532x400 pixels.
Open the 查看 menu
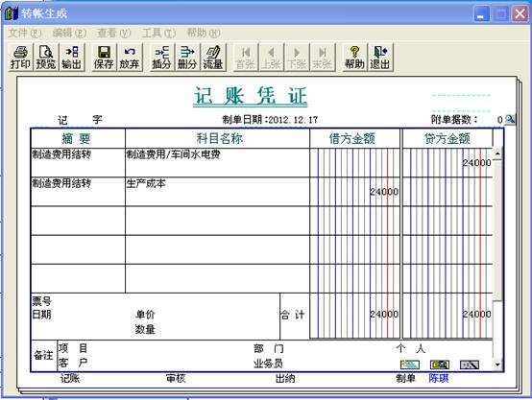point(113,33)
